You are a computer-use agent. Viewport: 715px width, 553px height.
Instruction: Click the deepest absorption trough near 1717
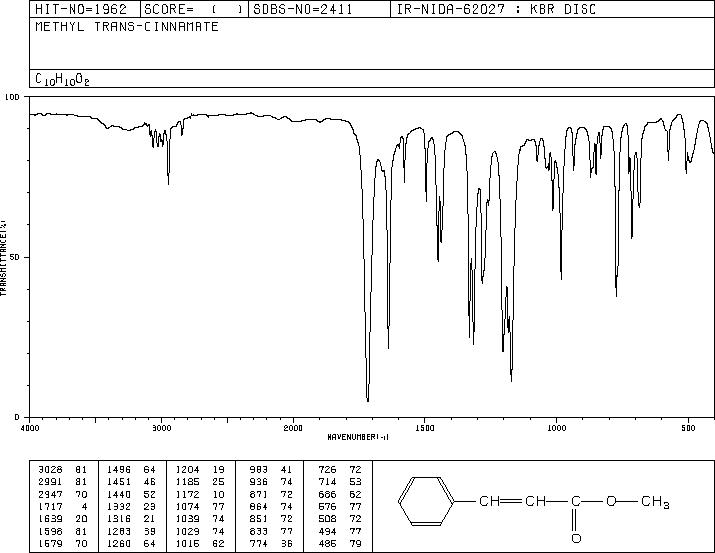pos(368,398)
